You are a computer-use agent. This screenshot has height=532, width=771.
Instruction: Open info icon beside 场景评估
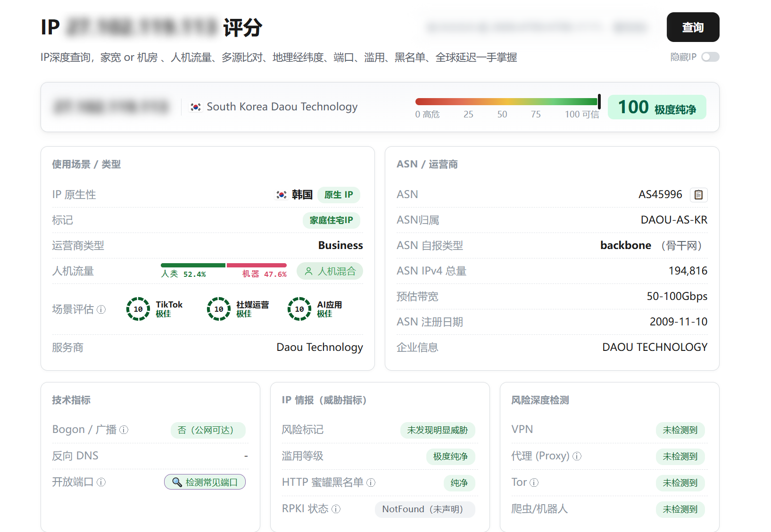(101, 309)
